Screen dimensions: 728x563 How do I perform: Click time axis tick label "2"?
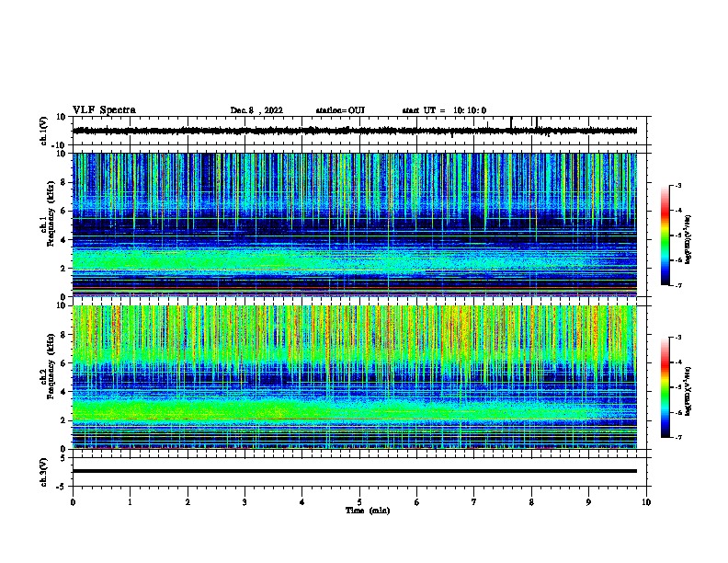(x=188, y=502)
